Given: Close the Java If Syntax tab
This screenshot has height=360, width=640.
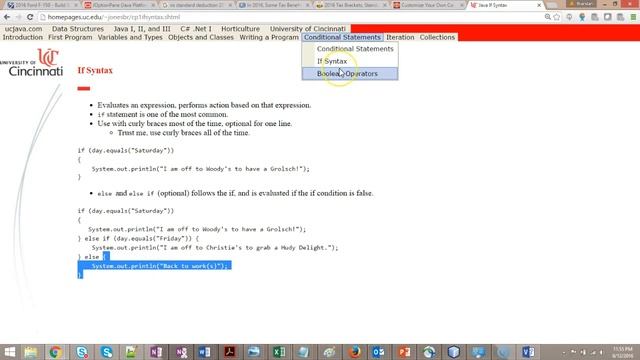Looking at the screenshot, I should (x=539, y=5).
